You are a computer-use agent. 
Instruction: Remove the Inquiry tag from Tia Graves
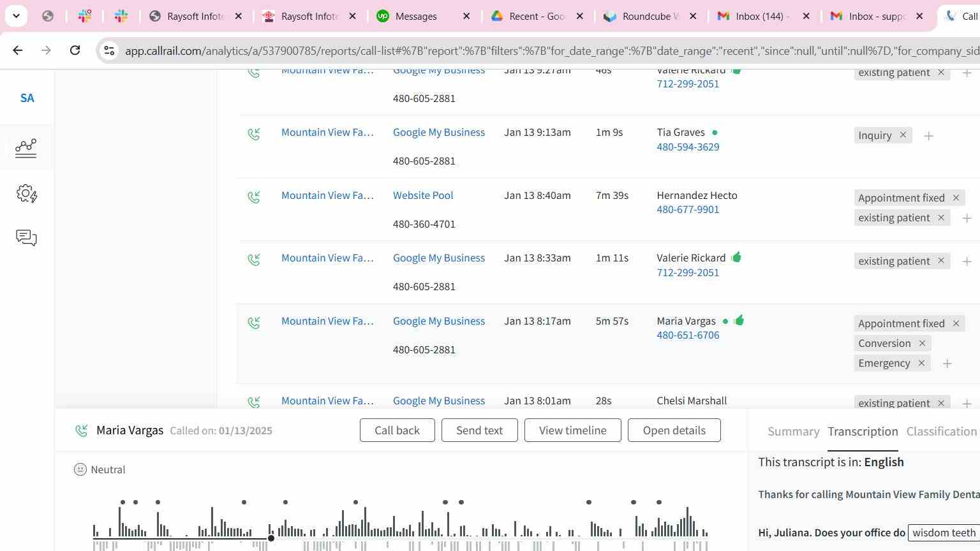tap(903, 135)
